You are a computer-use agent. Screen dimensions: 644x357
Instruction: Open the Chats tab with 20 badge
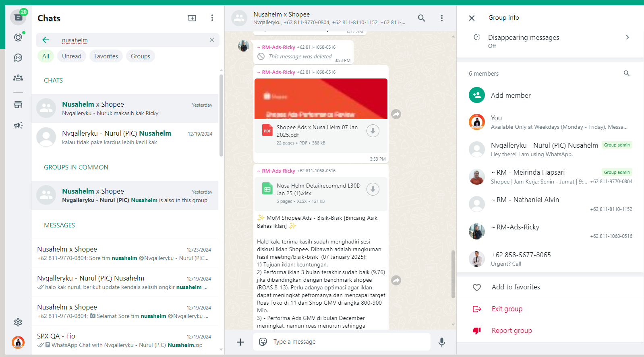pos(18,17)
